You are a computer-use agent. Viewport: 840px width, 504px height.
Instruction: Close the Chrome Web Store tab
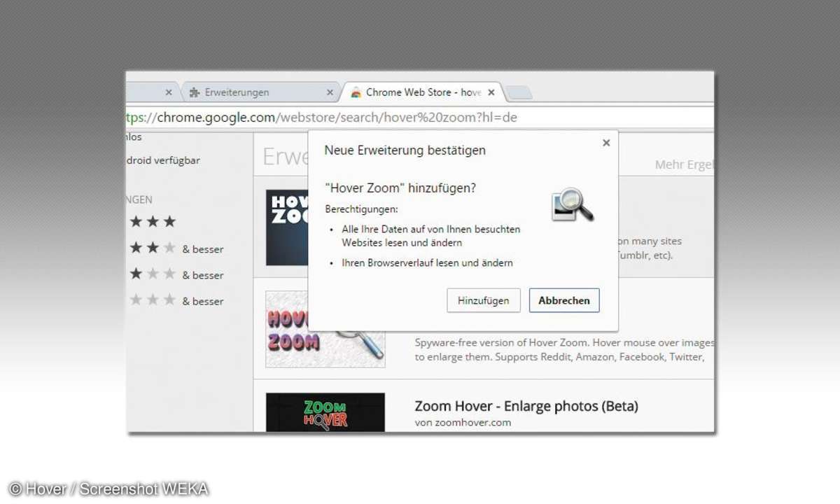click(x=491, y=92)
